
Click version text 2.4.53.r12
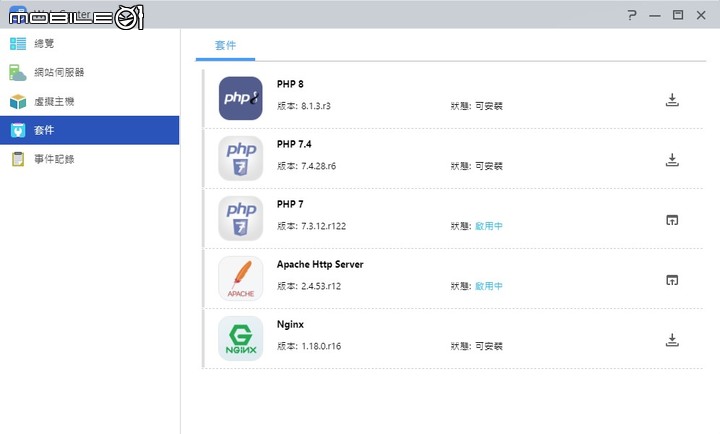pyautogui.click(x=321, y=287)
